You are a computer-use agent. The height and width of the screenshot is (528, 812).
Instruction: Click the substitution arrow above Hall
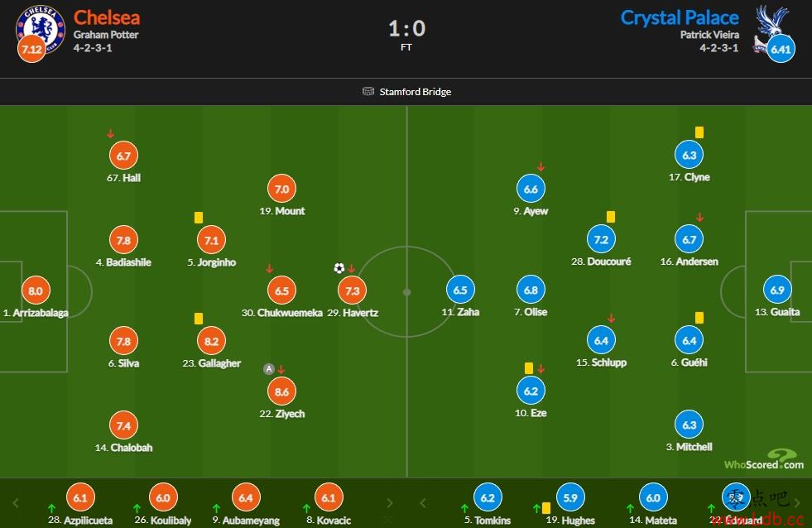tap(110, 133)
